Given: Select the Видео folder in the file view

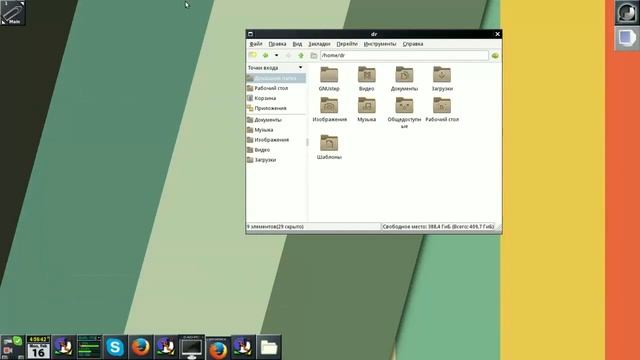Looking at the screenshot, I should (367, 75).
